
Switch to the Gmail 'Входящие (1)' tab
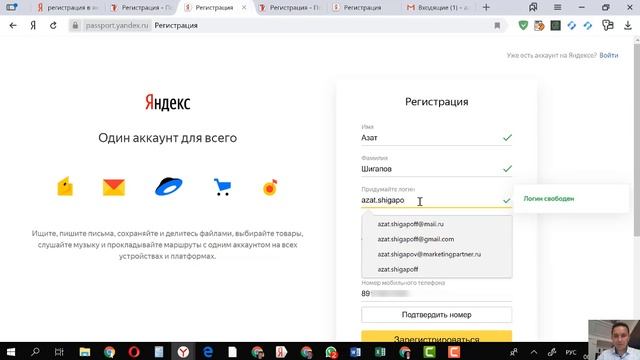pos(438,7)
